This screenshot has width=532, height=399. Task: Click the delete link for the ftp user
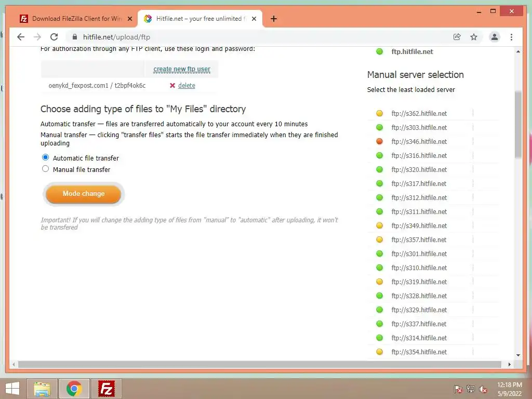(187, 86)
